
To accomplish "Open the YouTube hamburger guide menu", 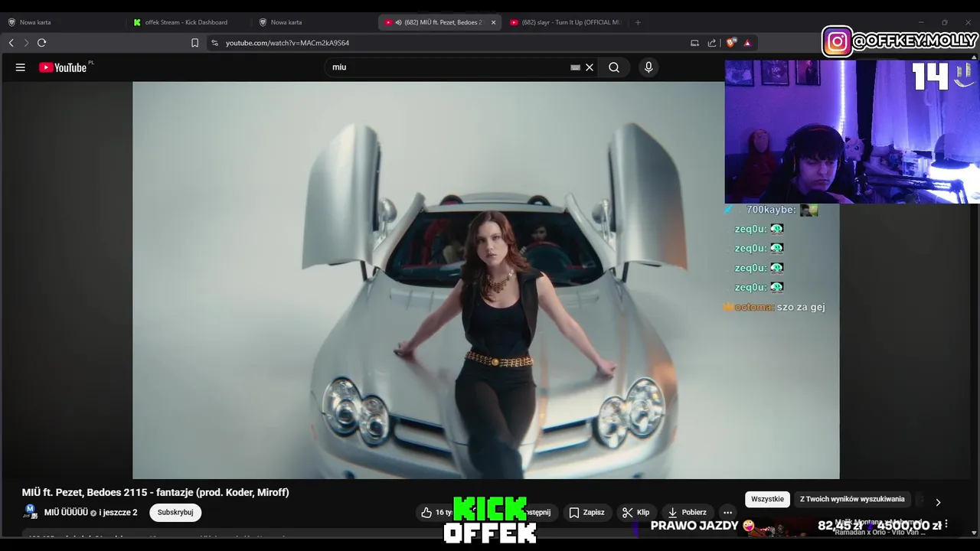I will click(21, 67).
